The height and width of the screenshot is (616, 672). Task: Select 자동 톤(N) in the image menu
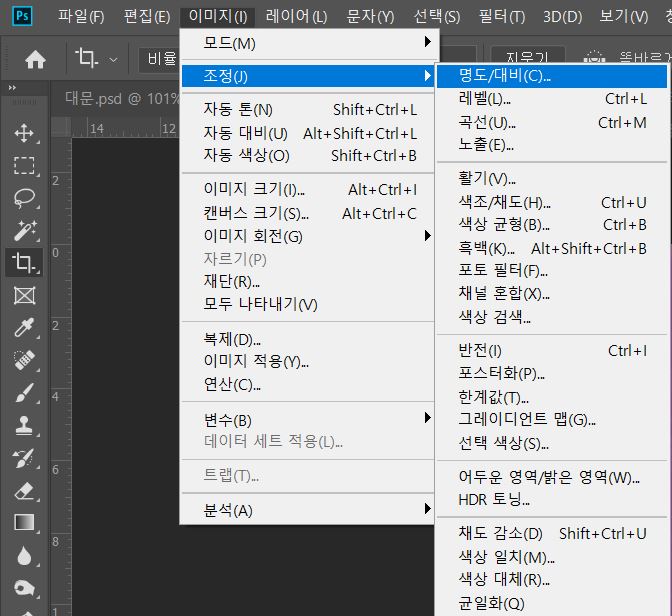pos(309,110)
